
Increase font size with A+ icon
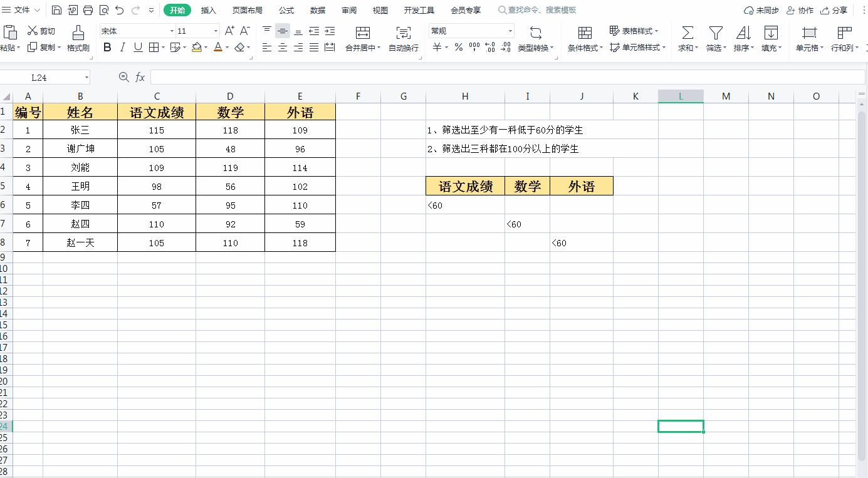pyautogui.click(x=229, y=31)
